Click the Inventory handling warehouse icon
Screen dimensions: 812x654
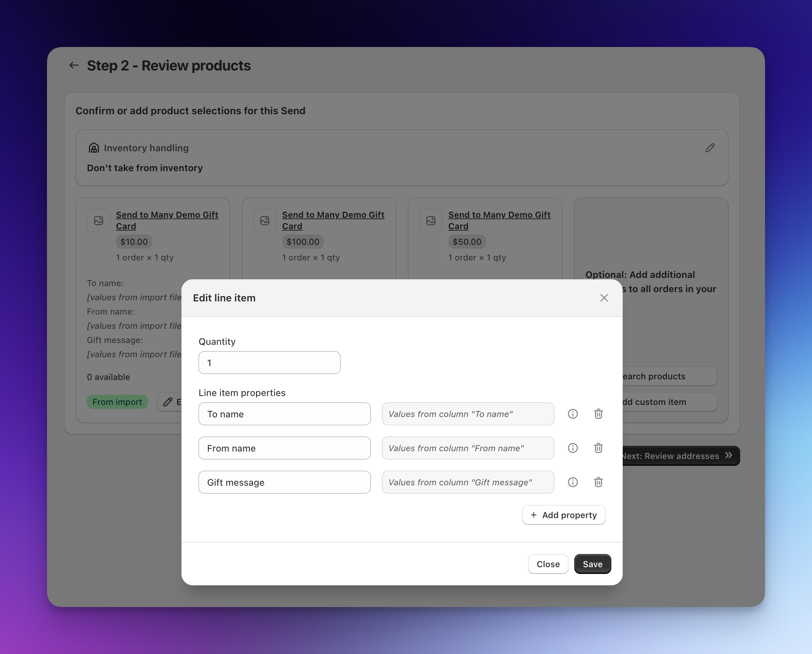point(94,148)
